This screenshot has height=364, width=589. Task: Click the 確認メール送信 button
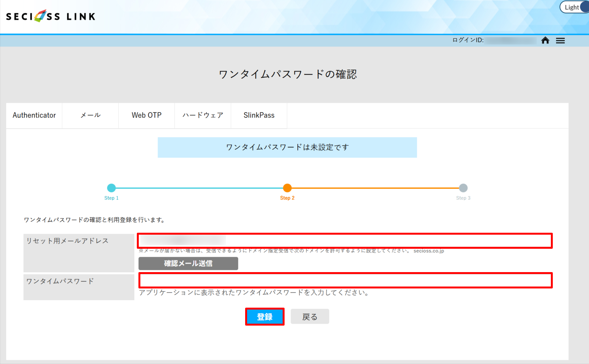point(188,263)
